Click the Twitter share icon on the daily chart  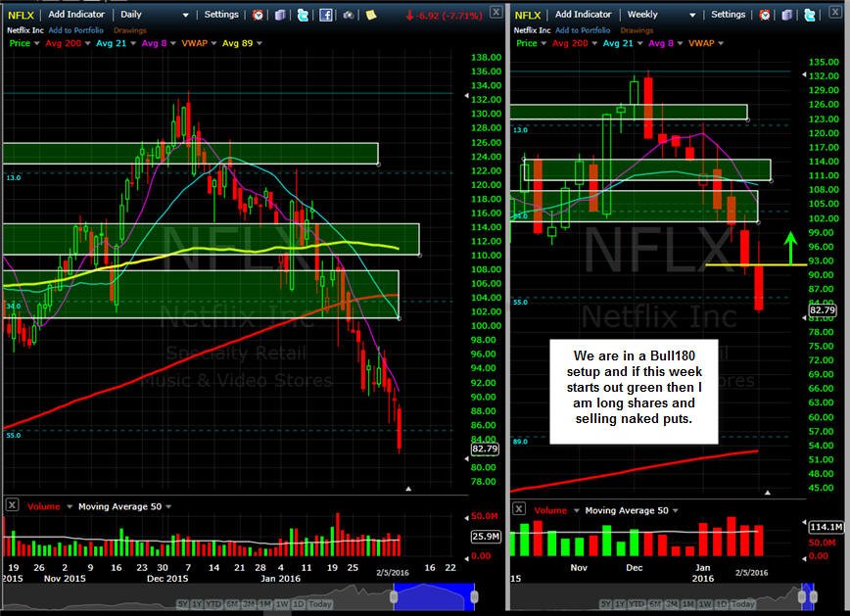[x=303, y=16]
